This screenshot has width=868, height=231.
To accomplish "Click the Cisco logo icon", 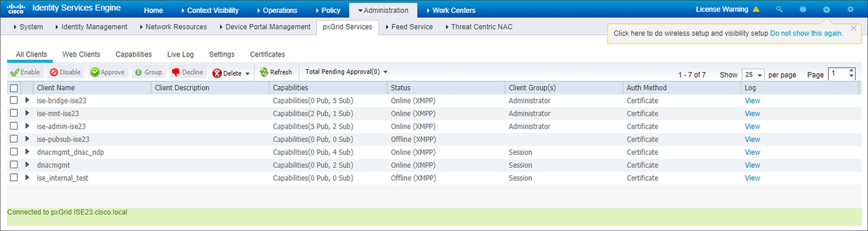I will point(16,9).
